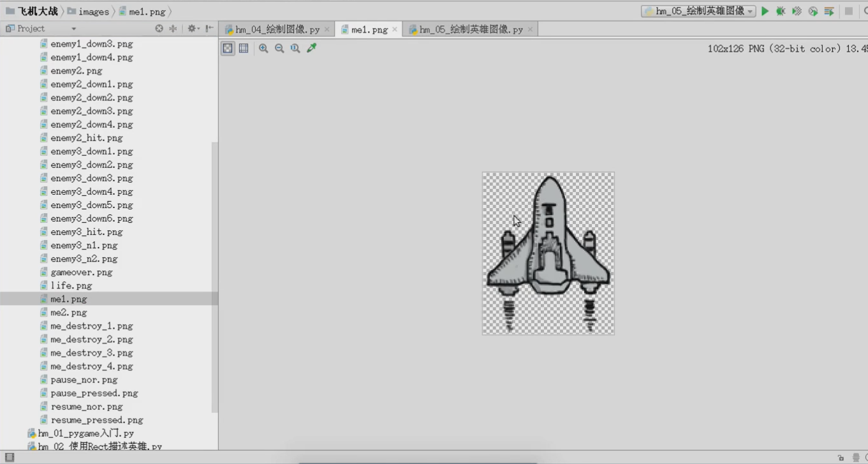Screen dimensions: 868x464
Task: Zoom in on the image
Action: pos(263,49)
